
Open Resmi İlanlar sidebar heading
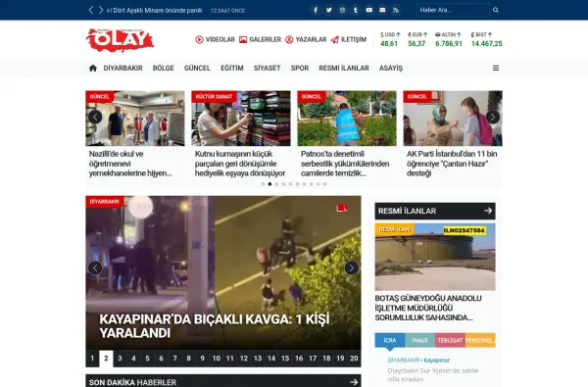tap(408, 211)
